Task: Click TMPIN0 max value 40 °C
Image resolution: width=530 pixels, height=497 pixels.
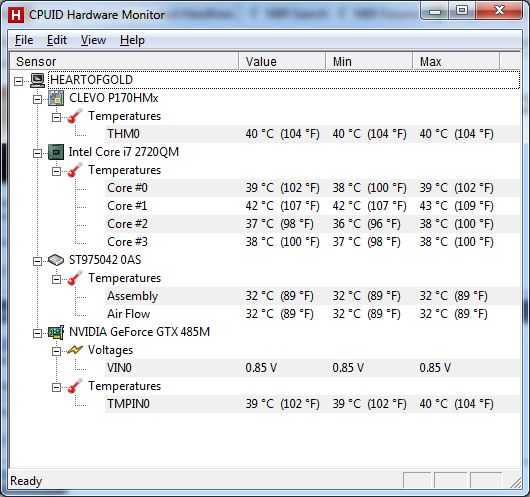Action: 456,404
